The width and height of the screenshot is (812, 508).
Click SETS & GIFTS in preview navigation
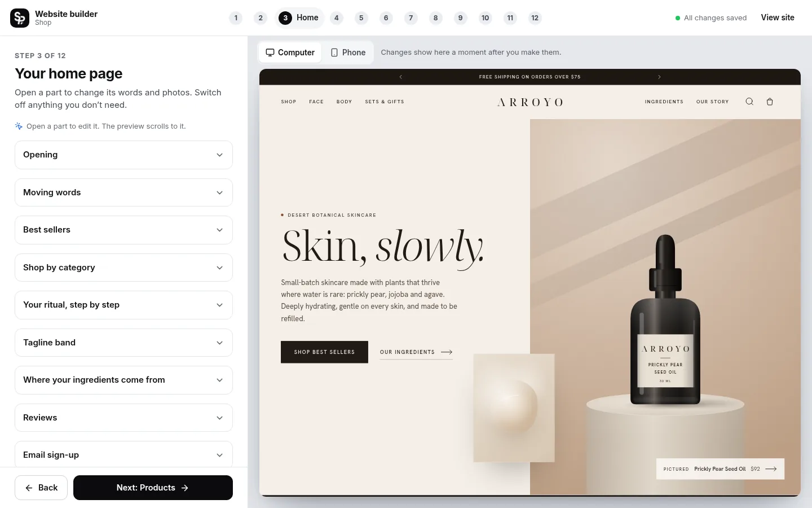(x=385, y=102)
